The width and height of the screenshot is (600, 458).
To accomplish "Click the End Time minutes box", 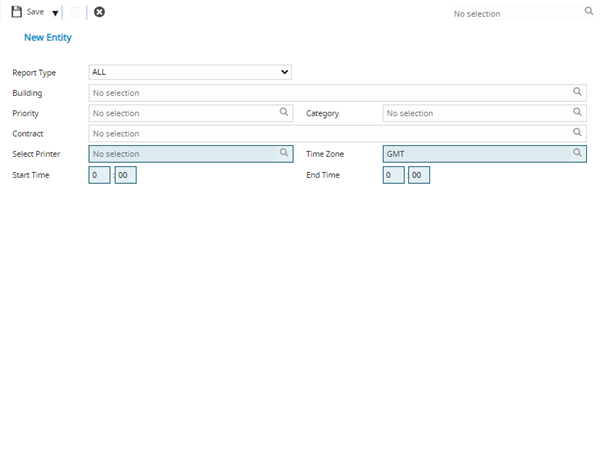I will click(419, 175).
